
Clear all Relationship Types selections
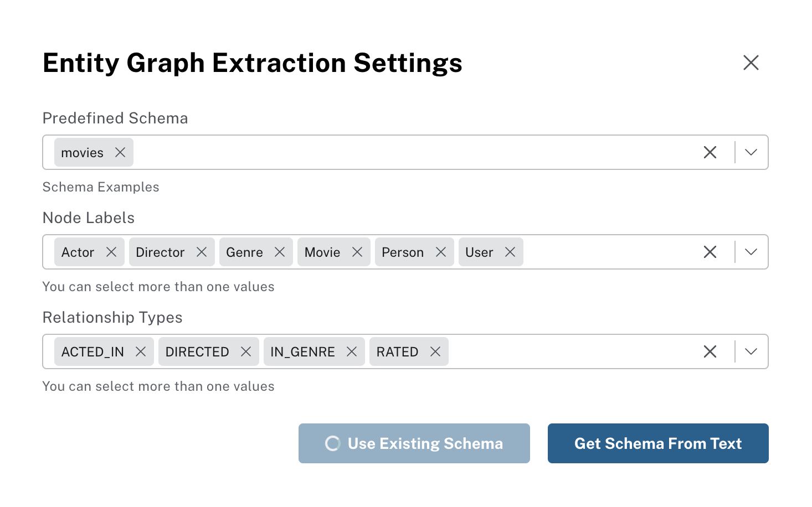[x=710, y=351]
